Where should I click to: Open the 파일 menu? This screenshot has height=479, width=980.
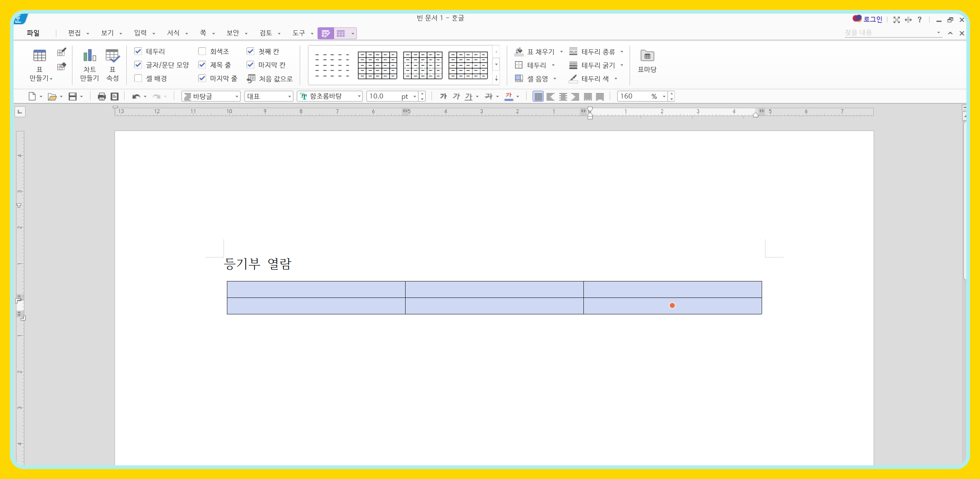(x=33, y=33)
